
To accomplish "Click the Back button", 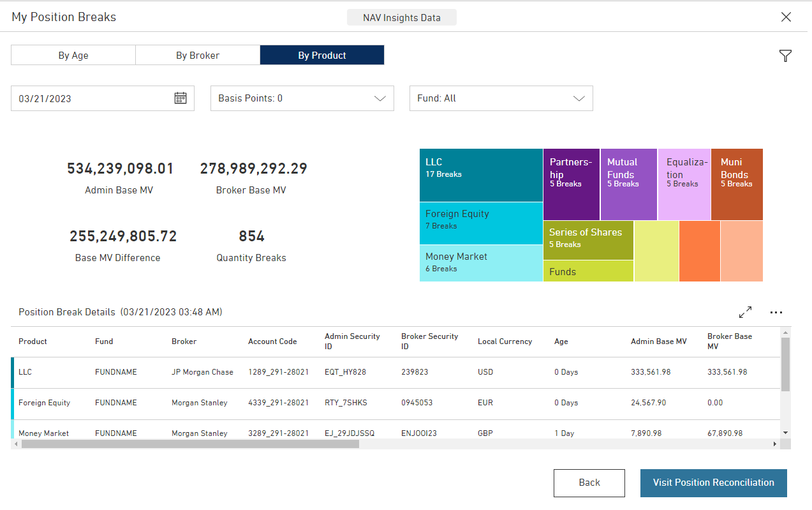I will pyautogui.click(x=589, y=483).
